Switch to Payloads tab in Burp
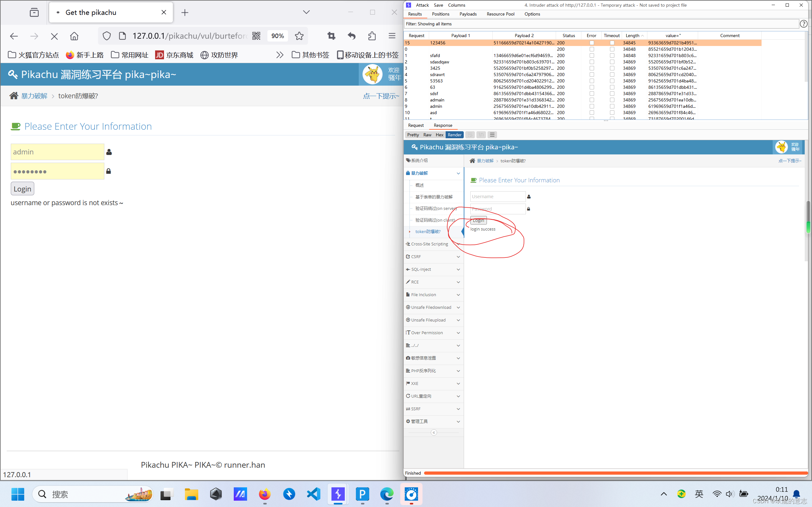 coord(468,14)
